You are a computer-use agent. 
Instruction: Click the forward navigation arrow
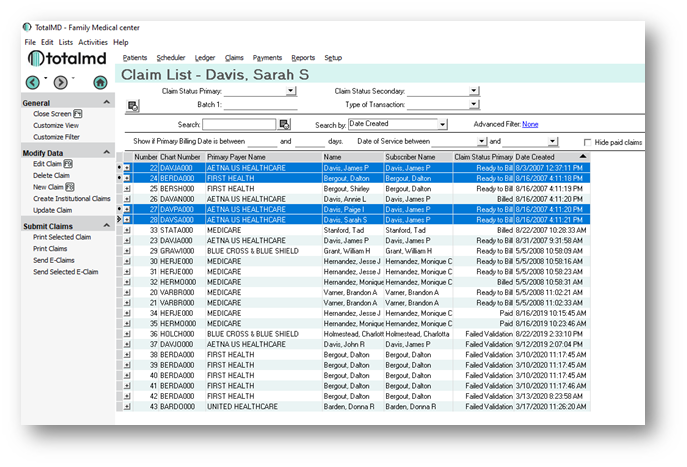coord(60,82)
